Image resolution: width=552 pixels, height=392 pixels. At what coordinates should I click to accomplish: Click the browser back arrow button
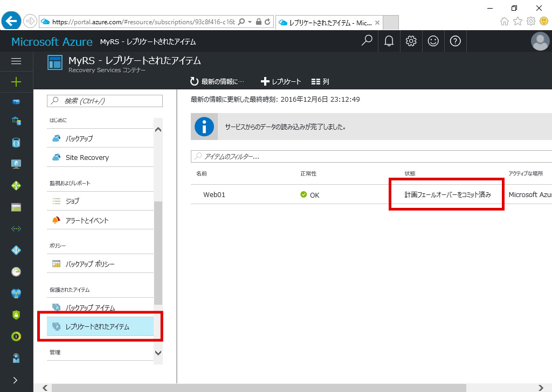tap(11, 21)
